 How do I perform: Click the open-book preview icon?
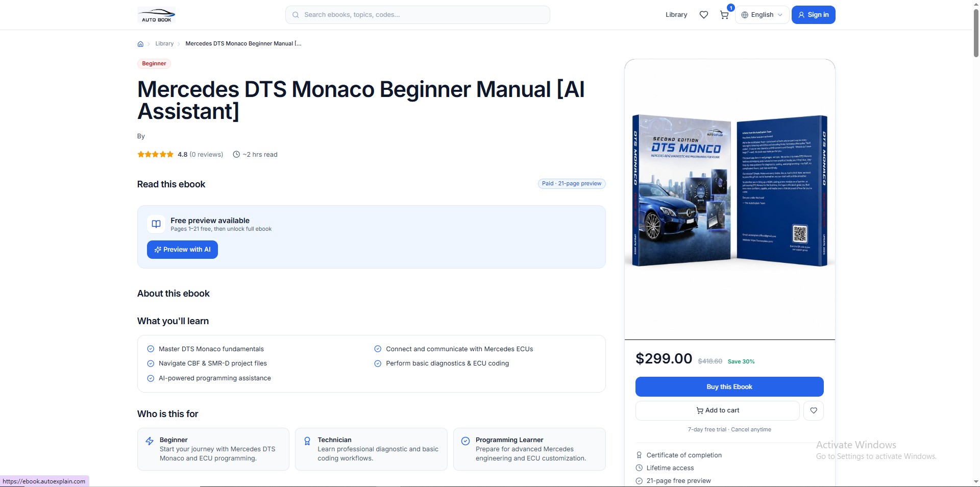(156, 224)
